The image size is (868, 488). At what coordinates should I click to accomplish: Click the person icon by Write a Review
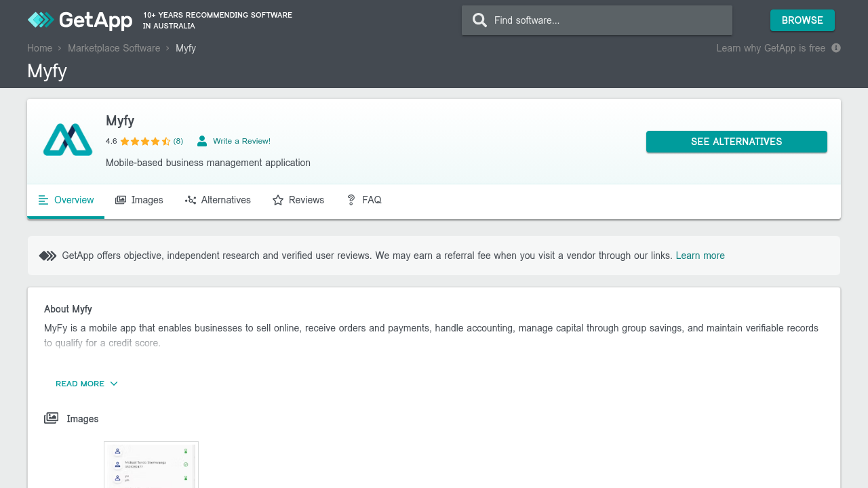tap(202, 141)
